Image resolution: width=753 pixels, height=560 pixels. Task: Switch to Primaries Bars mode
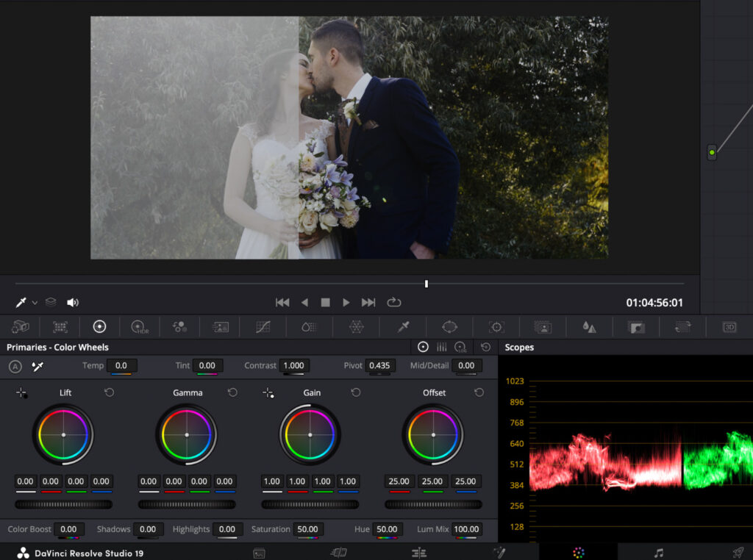442,347
